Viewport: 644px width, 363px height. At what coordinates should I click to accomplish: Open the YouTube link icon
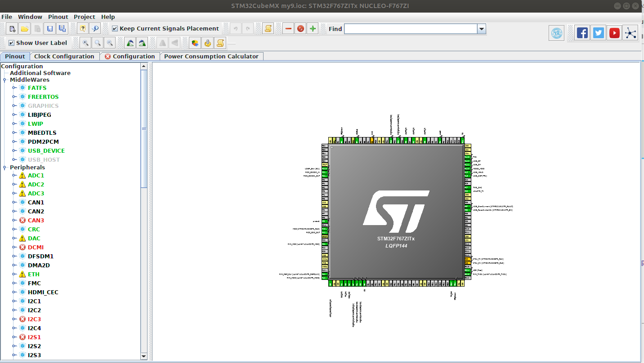tap(614, 33)
